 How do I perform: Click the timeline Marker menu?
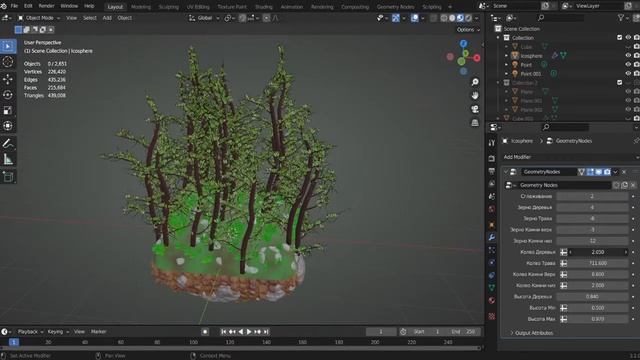click(98, 332)
